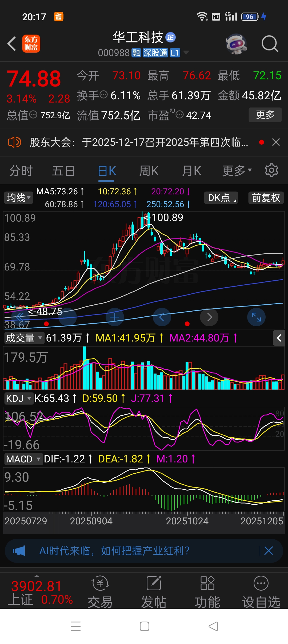Open 股东大会 2025-12-17 announcement text
Screen dimensions: 288x644
click(139, 142)
